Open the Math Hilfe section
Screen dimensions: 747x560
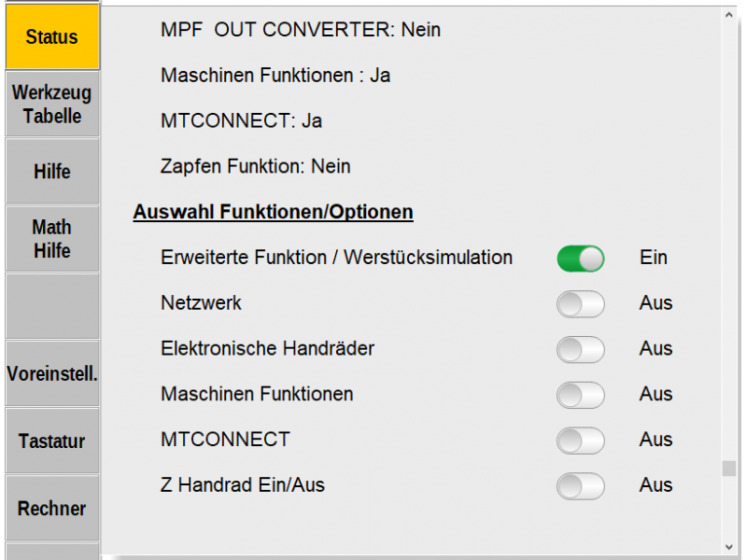(51, 238)
